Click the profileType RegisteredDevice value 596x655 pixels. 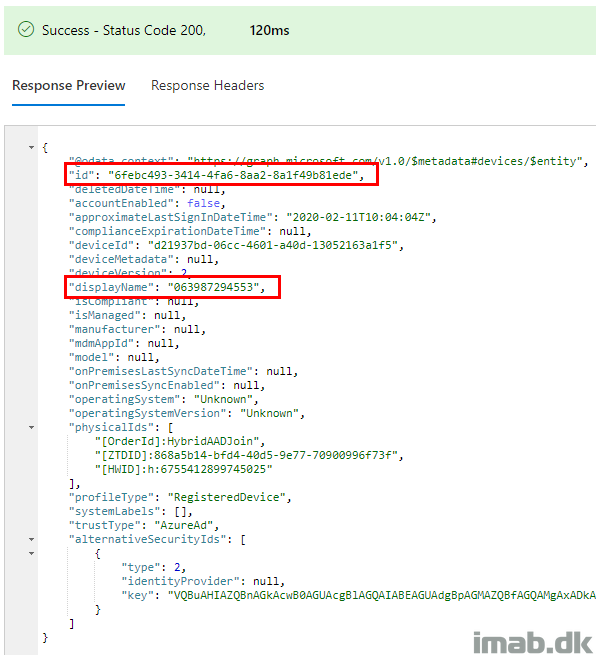pyautogui.click(x=227, y=497)
